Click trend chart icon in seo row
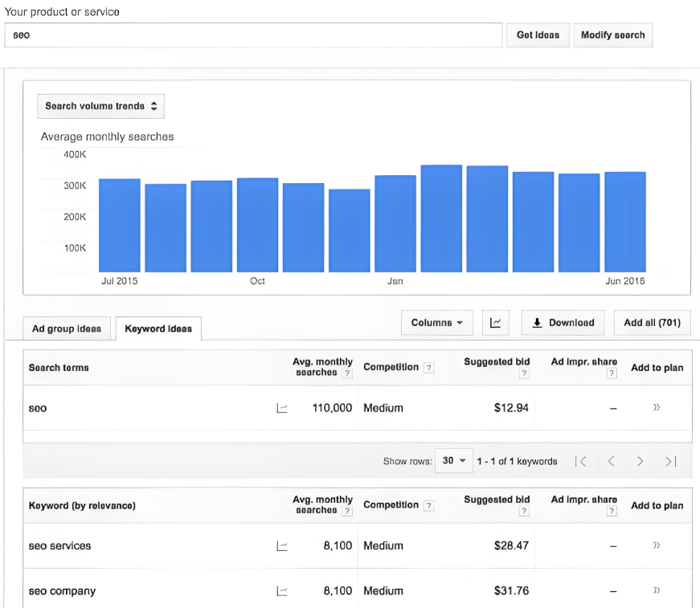Viewport: 700px width, 608px height. [x=282, y=408]
